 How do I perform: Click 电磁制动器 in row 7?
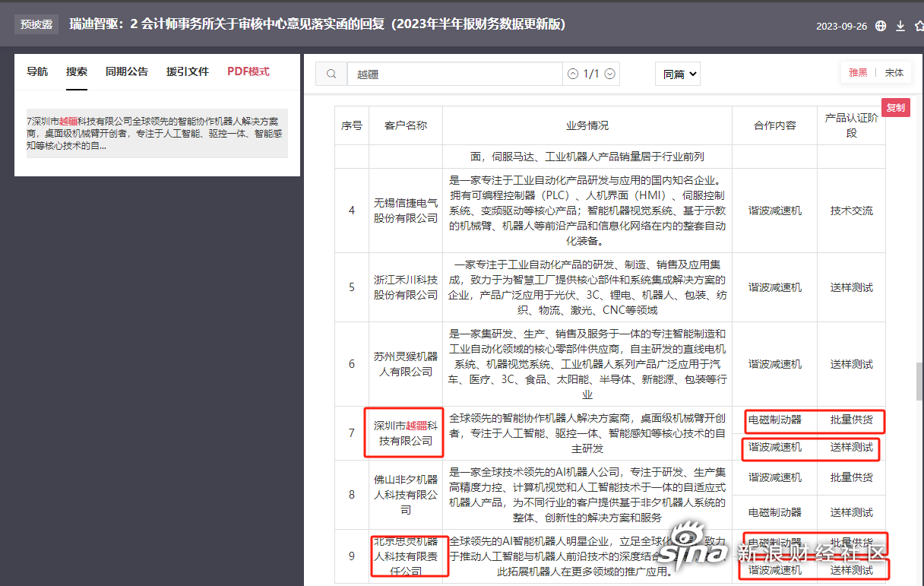click(x=775, y=420)
